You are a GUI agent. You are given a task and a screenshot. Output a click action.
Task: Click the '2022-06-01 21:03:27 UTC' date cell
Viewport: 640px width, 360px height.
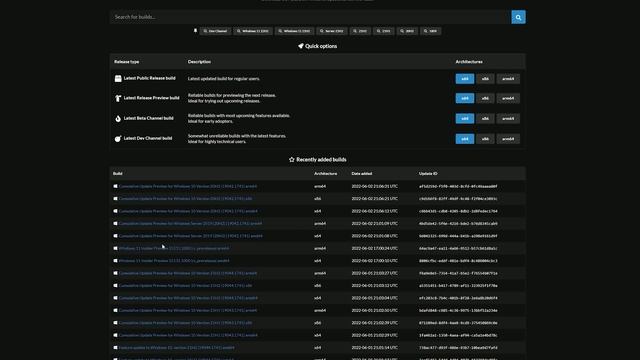coord(374,273)
